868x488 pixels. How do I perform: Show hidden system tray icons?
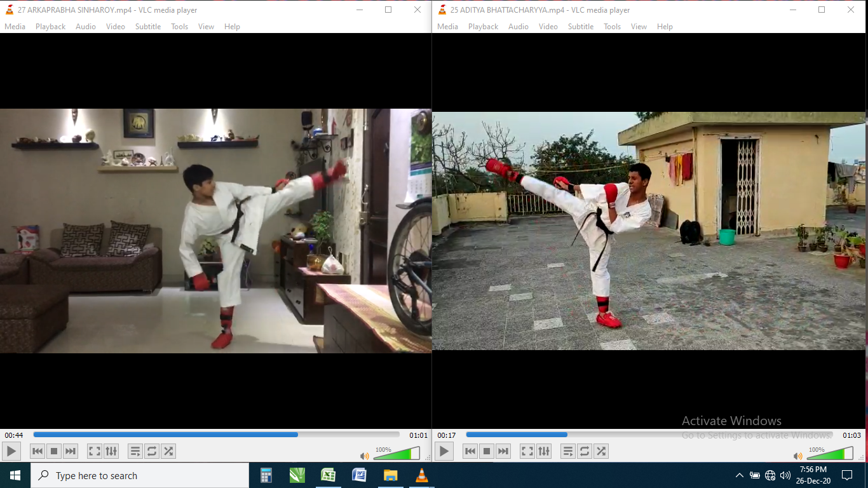tap(739, 475)
